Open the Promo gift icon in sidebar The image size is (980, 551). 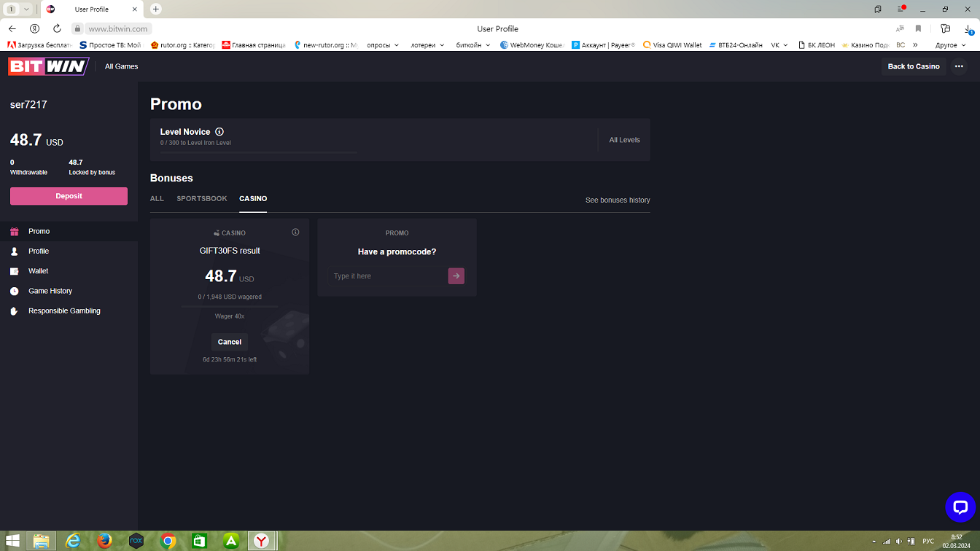tap(14, 231)
